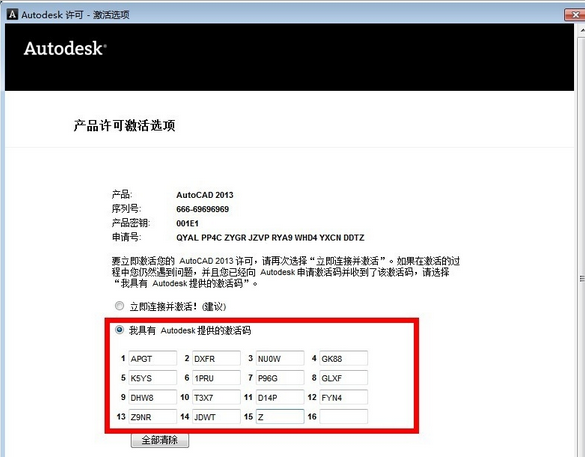Click the Autodesk logo in the black banner
The width and height of the screenshot is (585, 457).
point(65,48)
